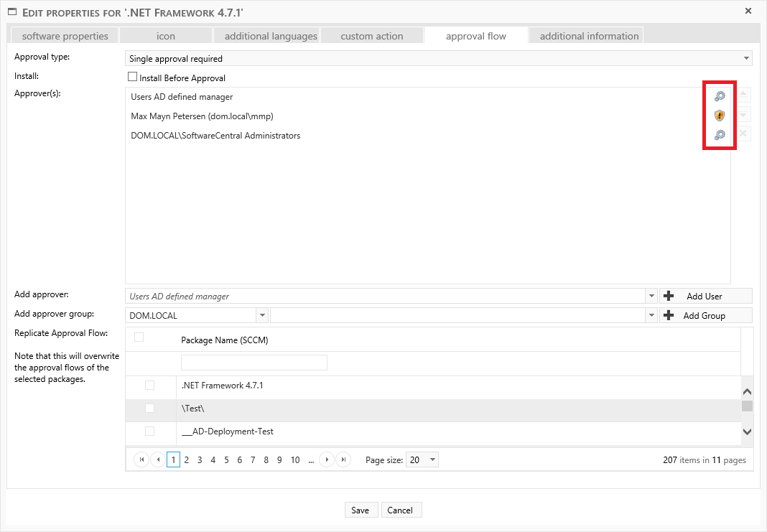This screenshot has width=767, height=532.
Task: Jump to the last page of packages
Action: [x=343, y=460]
